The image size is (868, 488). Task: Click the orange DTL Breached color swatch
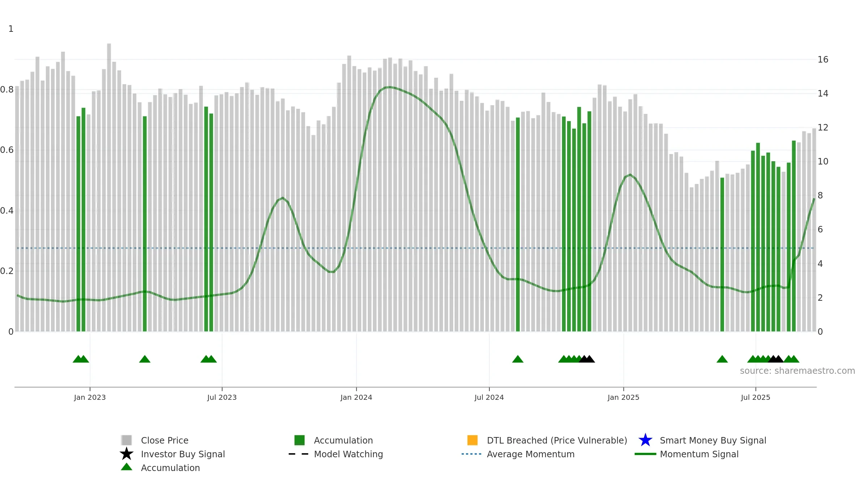click(472, 440)
